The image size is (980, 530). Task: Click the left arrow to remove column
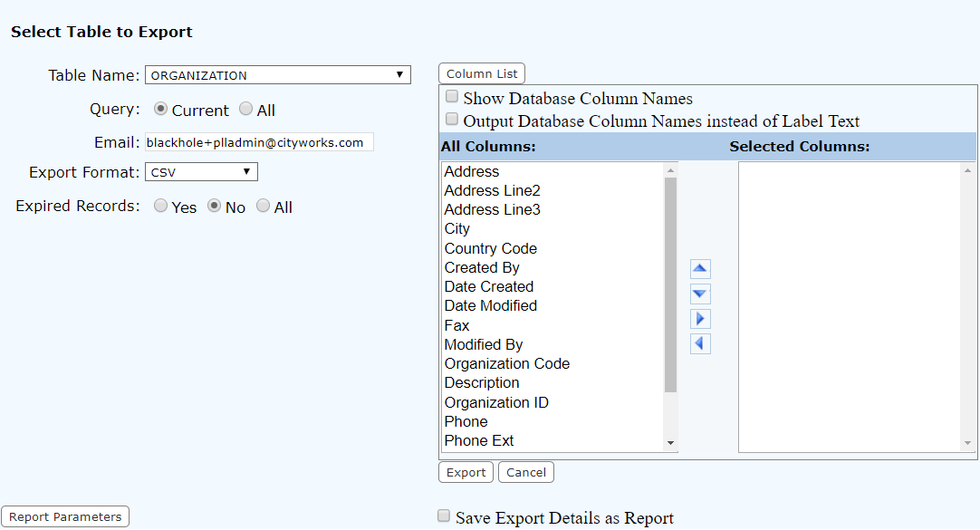point(700,343)
